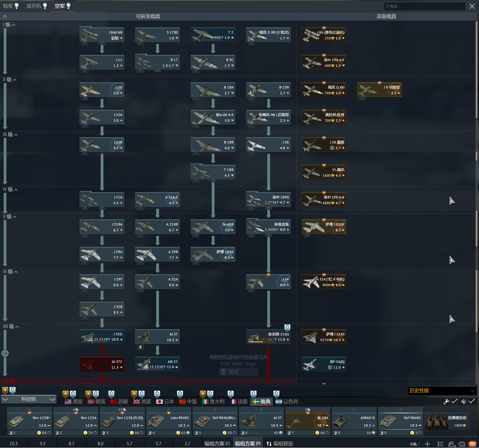Switch nation to 德国
The height and width of the screenshot is (448, 479).
tap(96, 402)
